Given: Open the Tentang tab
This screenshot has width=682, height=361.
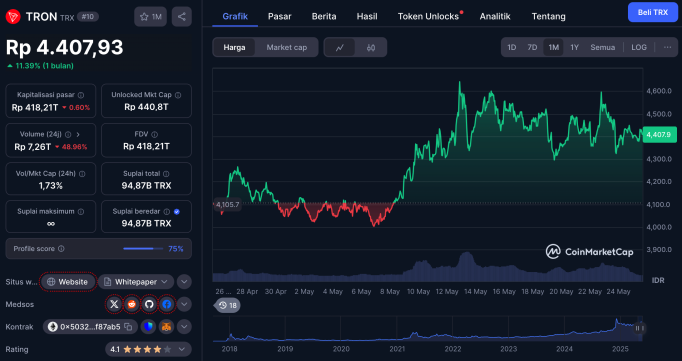Looking at the screenshot, I should 548,17.
